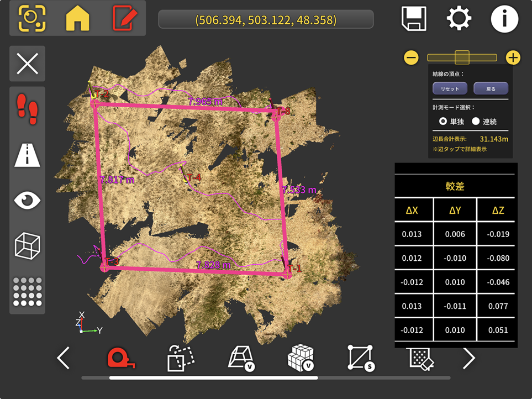
Task: Select the tape measure tool
Action: pyautogui.click(x=121, y=358)
